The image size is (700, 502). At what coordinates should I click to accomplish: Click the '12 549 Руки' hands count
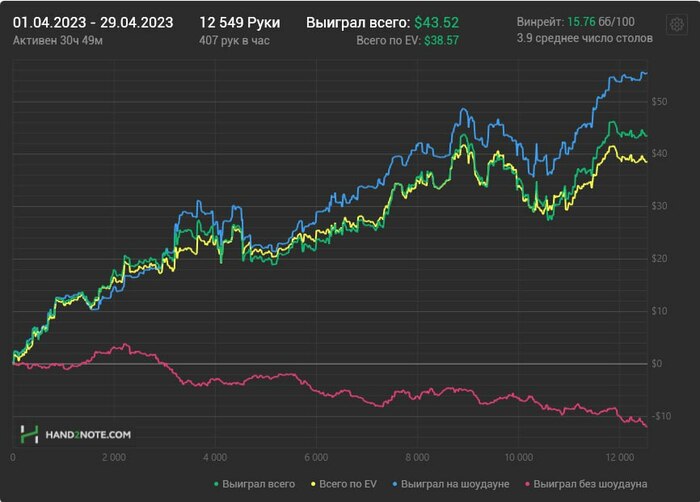pyautogui.click(x=240, y=23)
